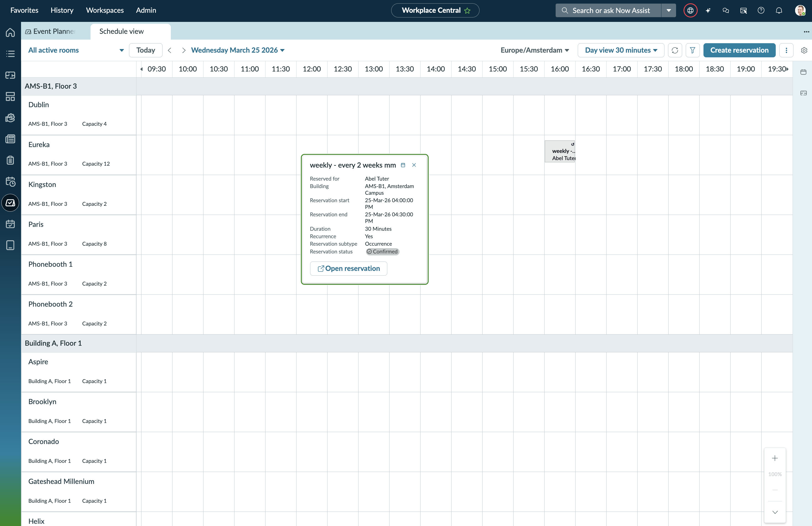This screenshot has width=812, height=526.
Task: Click the AMS-B1, Floor 3 group header
Action: coord(78,86)
